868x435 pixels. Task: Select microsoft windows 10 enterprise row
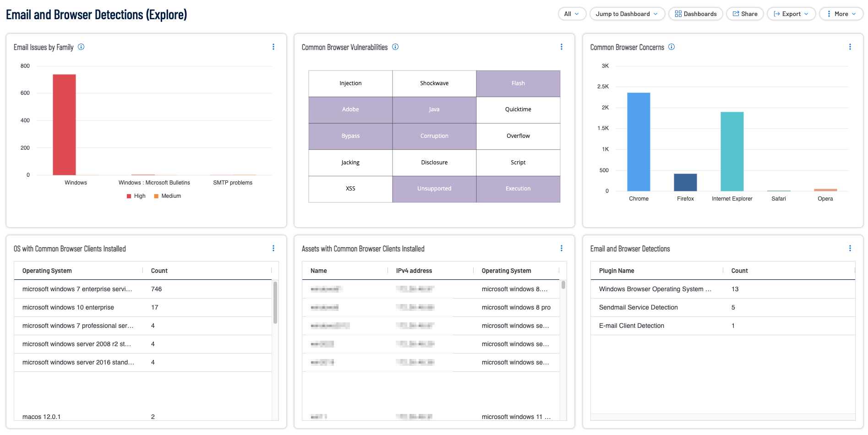click(x=143, y=307)
